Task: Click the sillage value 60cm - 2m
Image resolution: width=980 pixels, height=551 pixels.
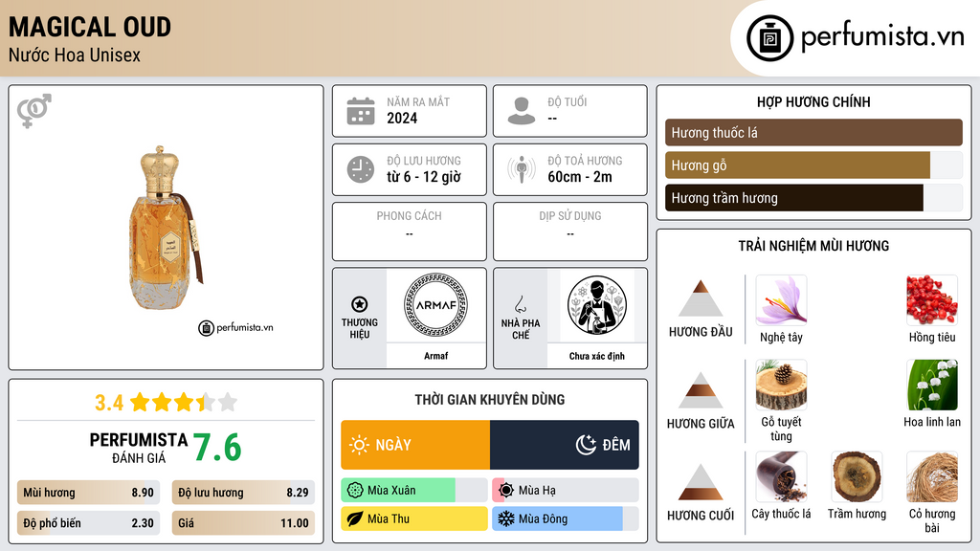Action: [x=580, y=177]
